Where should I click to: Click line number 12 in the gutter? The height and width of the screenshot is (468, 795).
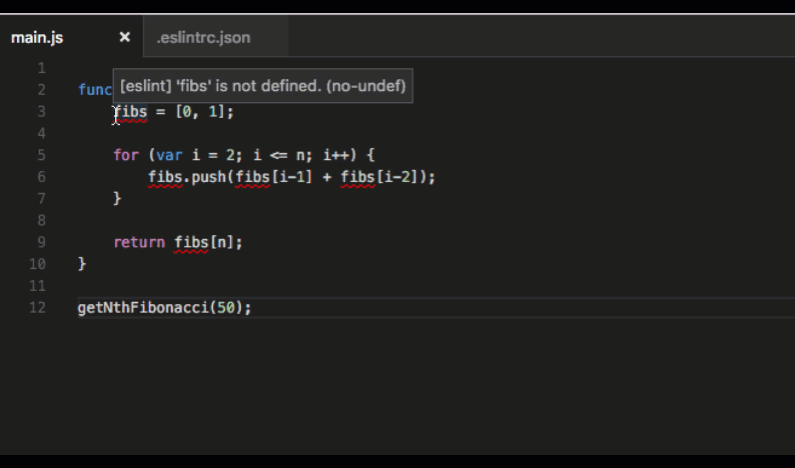coord(37,308)
